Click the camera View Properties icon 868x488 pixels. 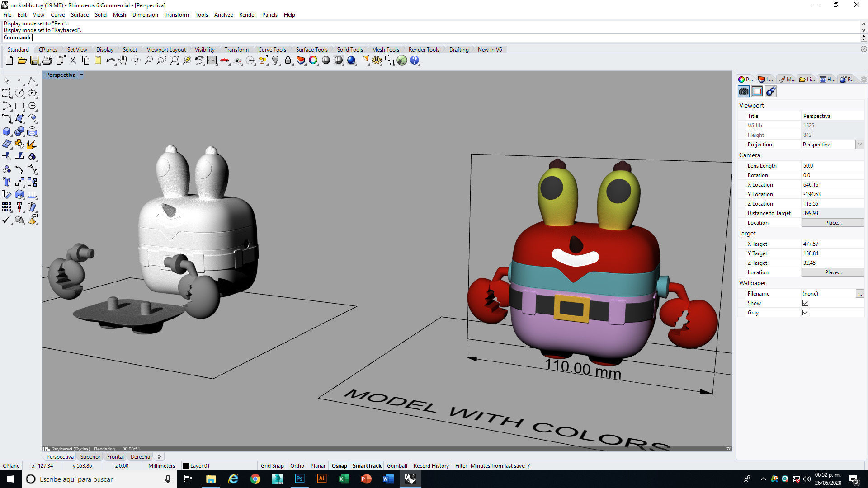[744, 91]
